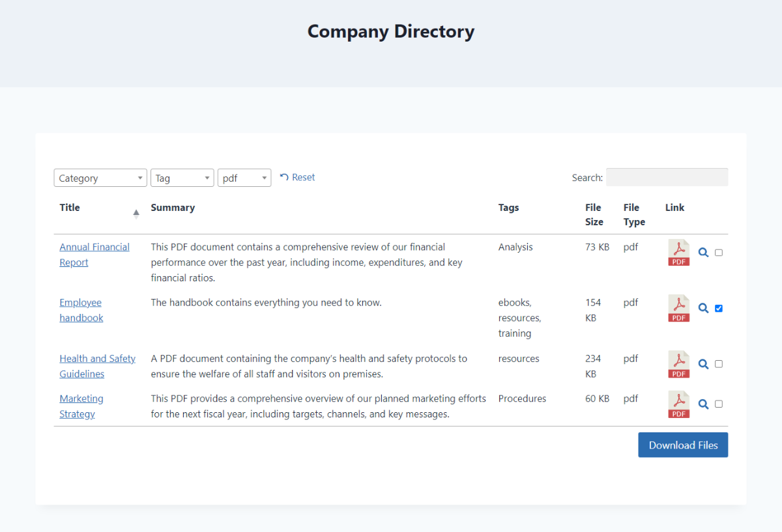Click the 234 KB file size
Screen dimensions: 782x532
594,366
